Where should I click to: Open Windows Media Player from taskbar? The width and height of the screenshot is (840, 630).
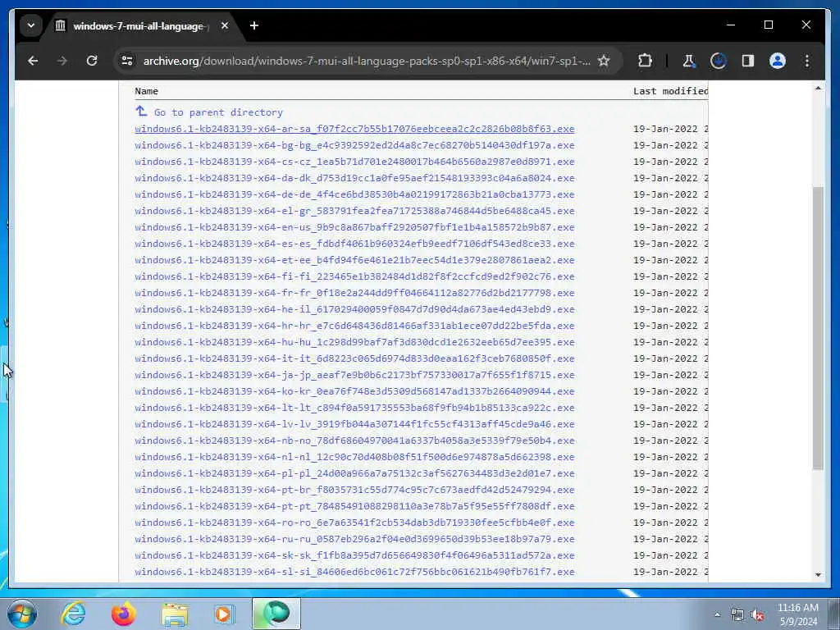(225, 614)
